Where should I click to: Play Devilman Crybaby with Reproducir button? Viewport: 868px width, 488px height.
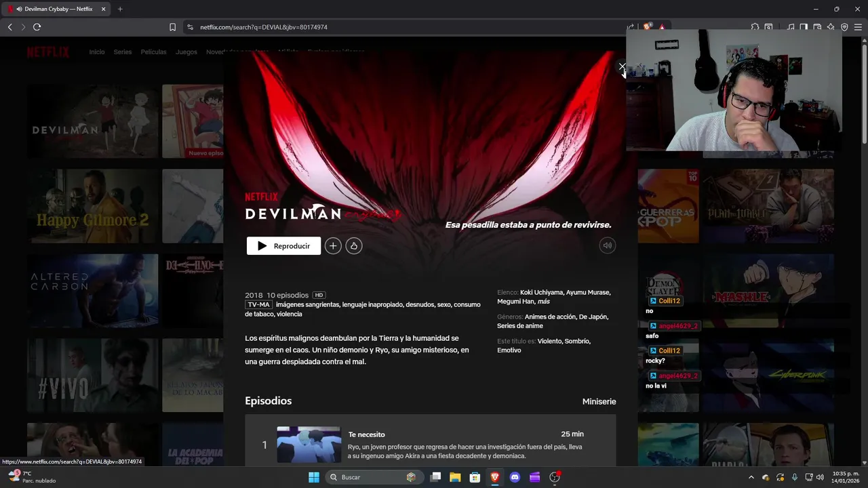pyautogui.click(x=283, y=246)
